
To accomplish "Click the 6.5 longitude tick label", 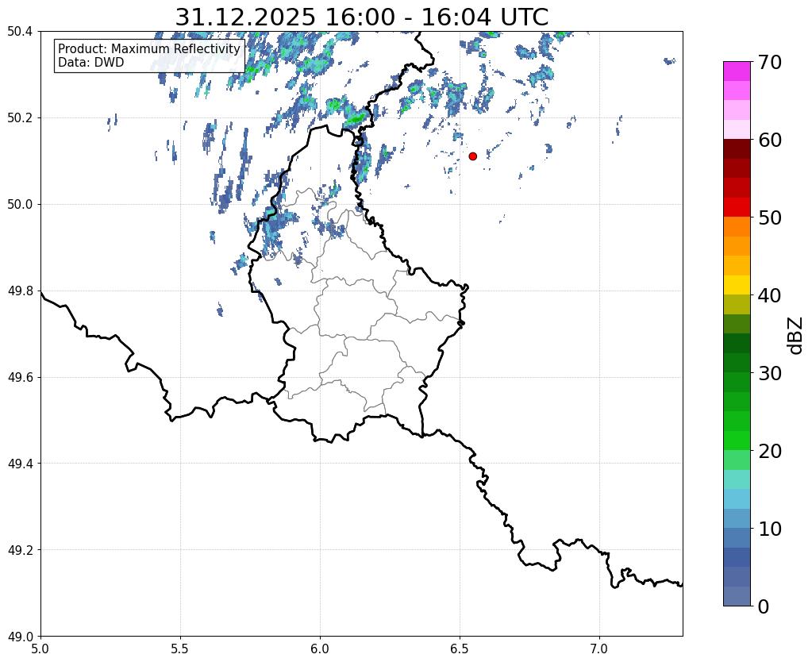I will tap(460, 649).
